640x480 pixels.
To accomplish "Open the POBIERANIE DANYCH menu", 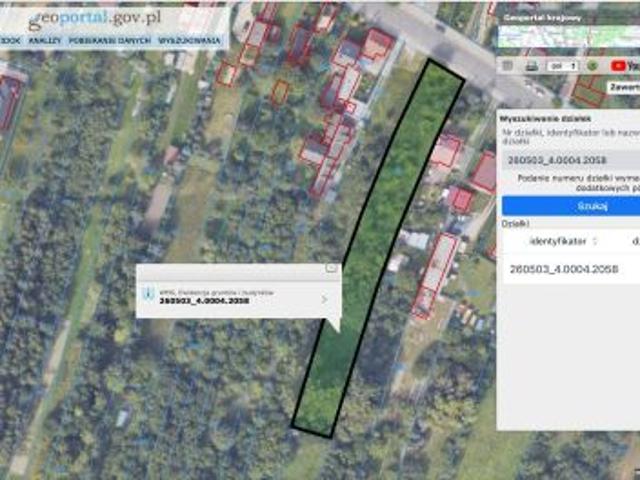I will point(110,41).
